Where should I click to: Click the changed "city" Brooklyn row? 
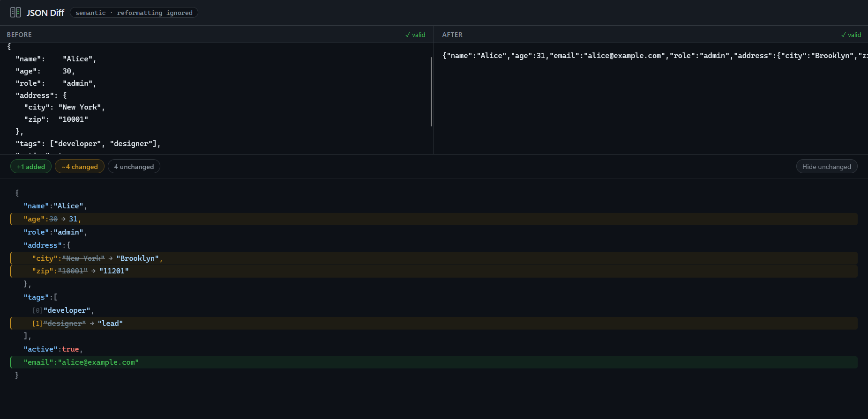coord(434,258)
